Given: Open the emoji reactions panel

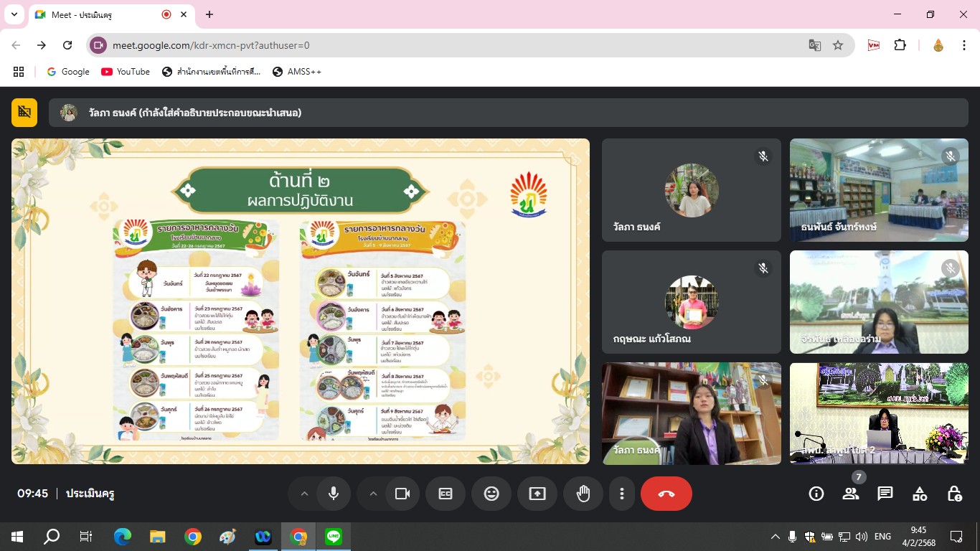Looking at the screenshot, I should point(491,494).
